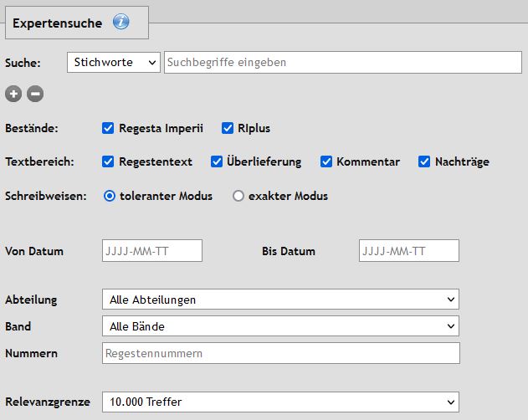Expand the Alle Bände dropdown
Screen dimensions: 528x420
[280, 326]
